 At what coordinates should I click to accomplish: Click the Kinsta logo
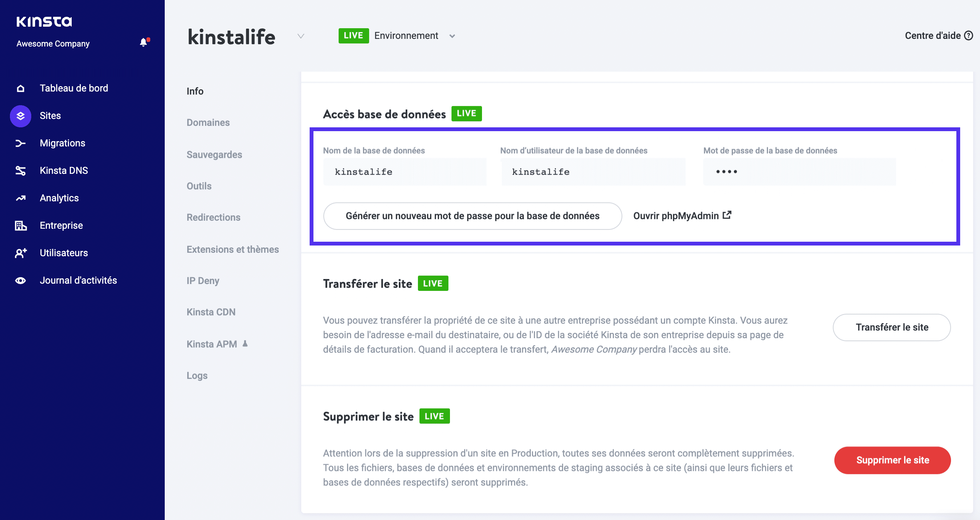tap(44, 22)
